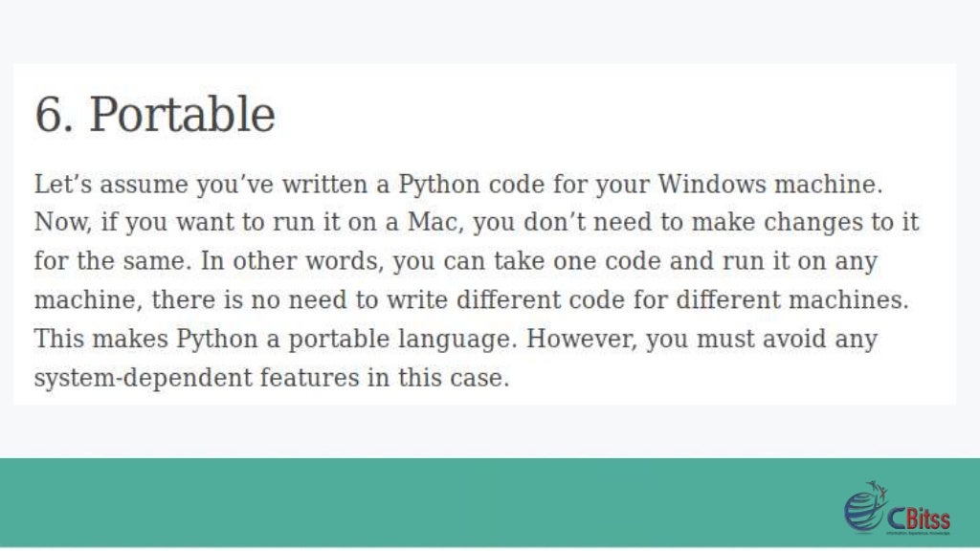The width and height of the screenshot is (980, 551).
Task: Click the word "features" in the last line
Action: [x=309, y=378]
